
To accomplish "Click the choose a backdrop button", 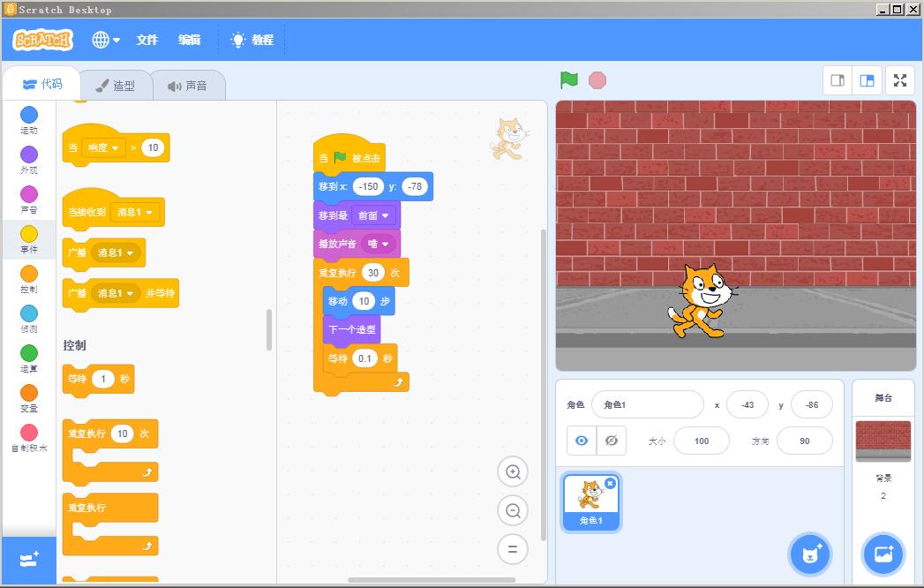I will [883, 554].
